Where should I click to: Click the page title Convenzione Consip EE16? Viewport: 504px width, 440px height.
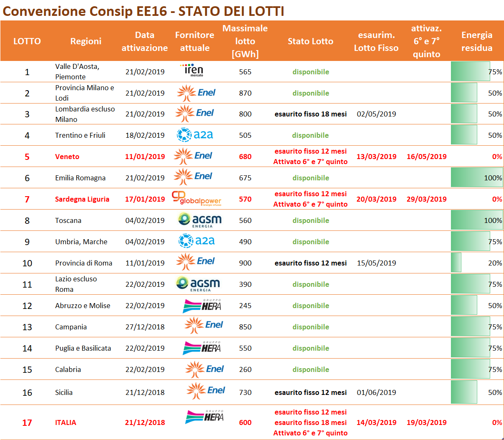pos(143,11)
